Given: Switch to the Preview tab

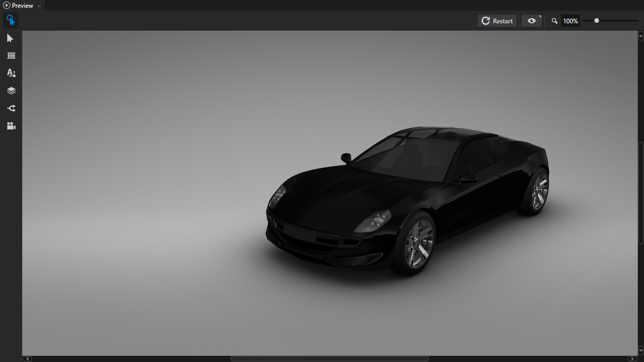Looking at the screenshot, I should pyautogui.click(x=22, y=6).
